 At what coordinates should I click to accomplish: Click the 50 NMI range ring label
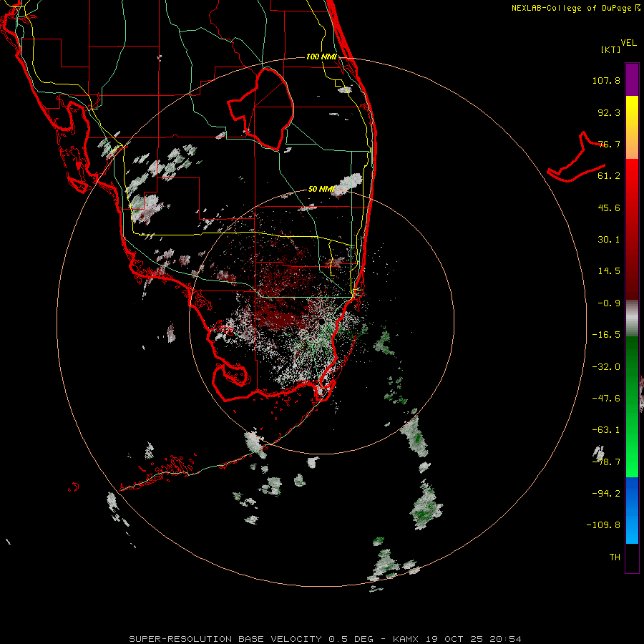(x=321, y=189)
